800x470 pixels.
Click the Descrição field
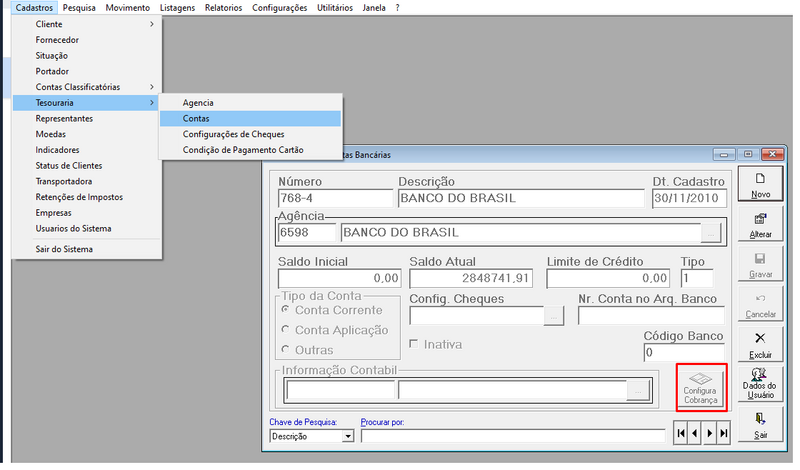point(521,199)
